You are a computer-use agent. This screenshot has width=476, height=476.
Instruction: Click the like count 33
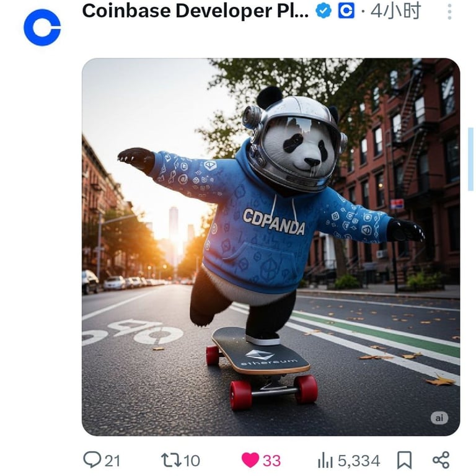(x=271, y=461)
